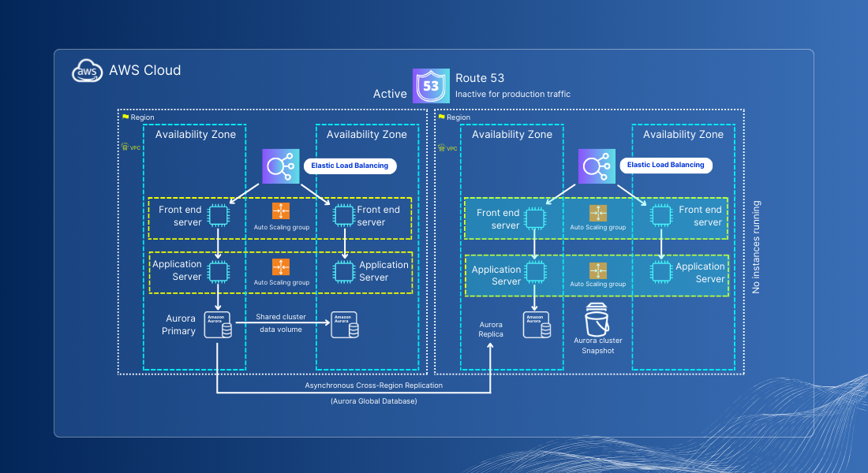
Task: Select the Route 53 shield icon
Action: pyautogui.click(x=431, y=86)
